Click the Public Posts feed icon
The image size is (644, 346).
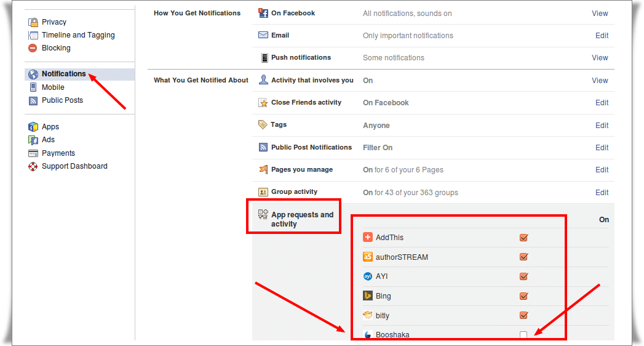33,100
